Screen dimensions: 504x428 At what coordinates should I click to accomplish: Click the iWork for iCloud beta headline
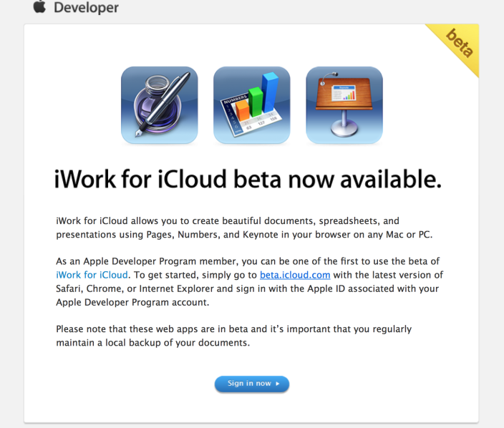pos(248,179)
